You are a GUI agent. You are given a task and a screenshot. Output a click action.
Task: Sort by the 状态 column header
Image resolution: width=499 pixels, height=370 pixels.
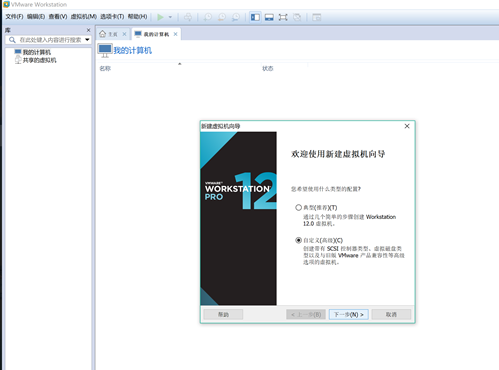pyautogui.click(x=268, y=68)
